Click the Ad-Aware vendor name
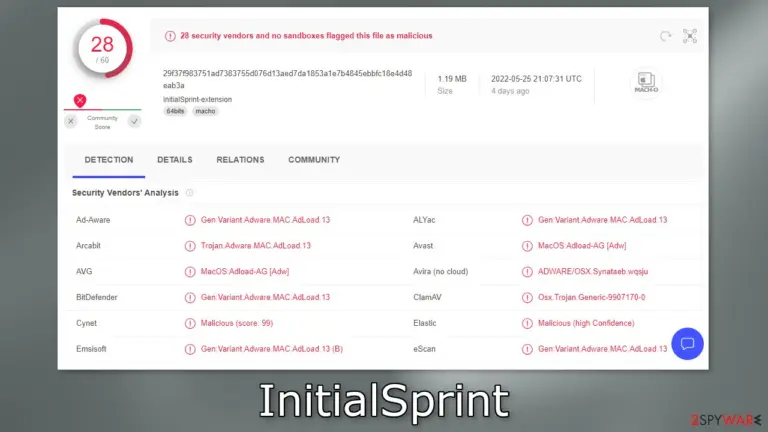This screenshot has width=768, height=432. pos(93,220)
